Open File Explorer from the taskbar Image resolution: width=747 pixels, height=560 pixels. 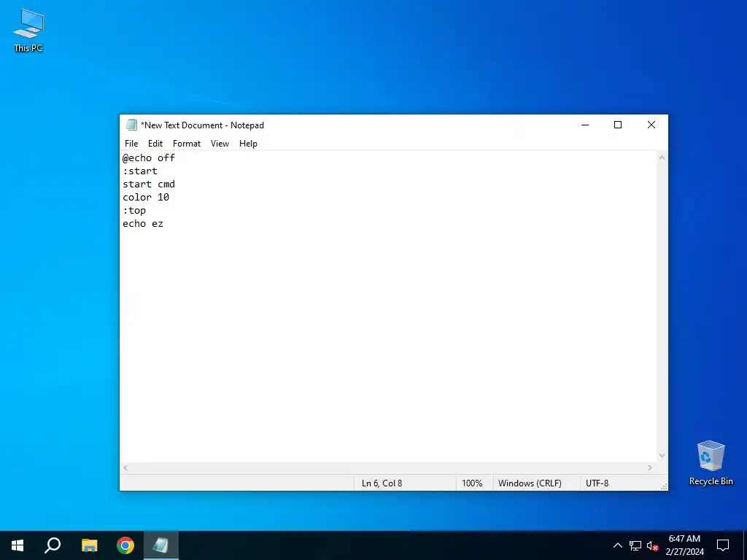(89, 545)
